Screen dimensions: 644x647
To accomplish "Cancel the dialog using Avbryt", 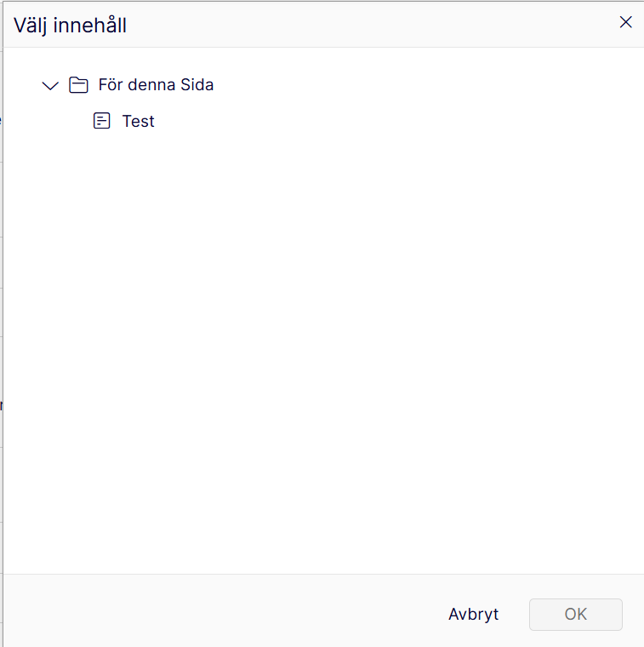I will pos(473,614).
